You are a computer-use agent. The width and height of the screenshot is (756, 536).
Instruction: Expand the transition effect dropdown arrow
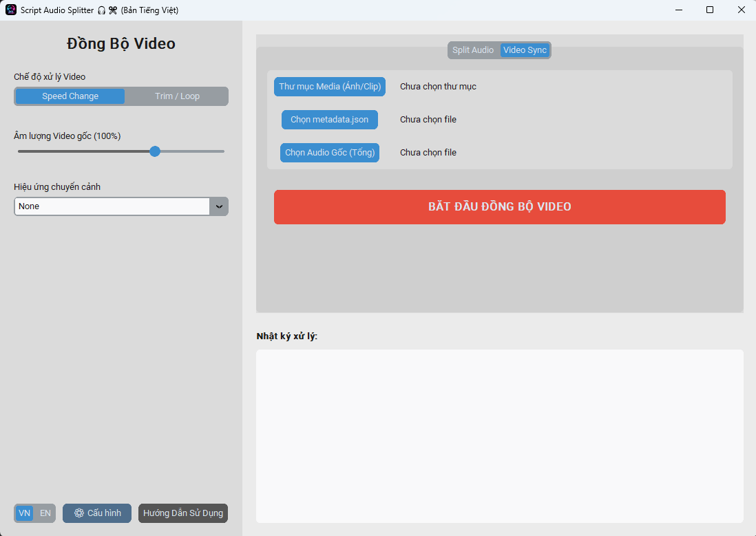tap(219, 206)
